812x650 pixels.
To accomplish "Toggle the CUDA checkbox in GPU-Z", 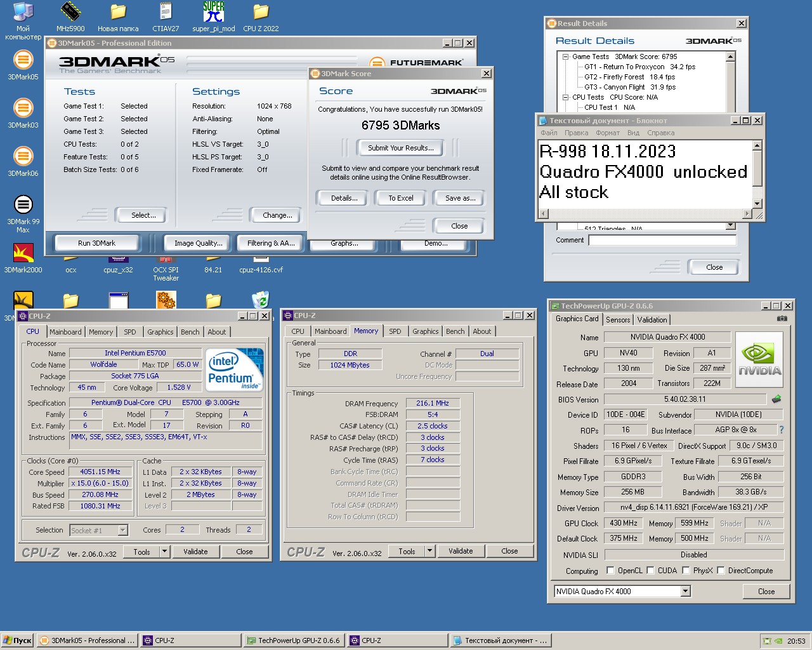I will (650, 571).
